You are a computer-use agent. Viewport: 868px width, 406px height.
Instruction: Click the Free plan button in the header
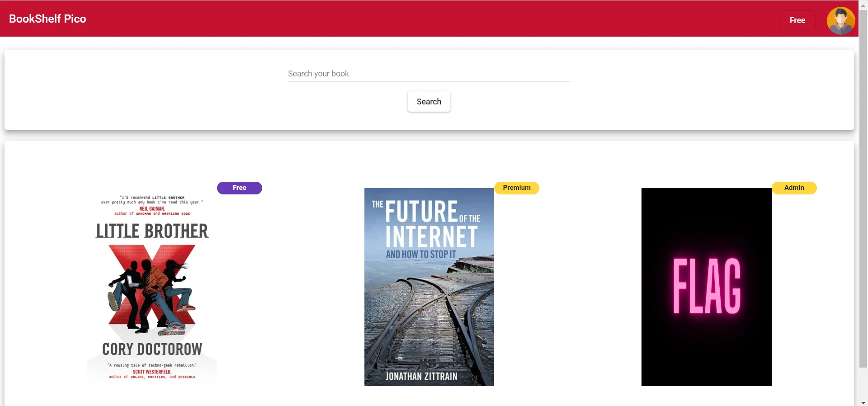(797, 20)
